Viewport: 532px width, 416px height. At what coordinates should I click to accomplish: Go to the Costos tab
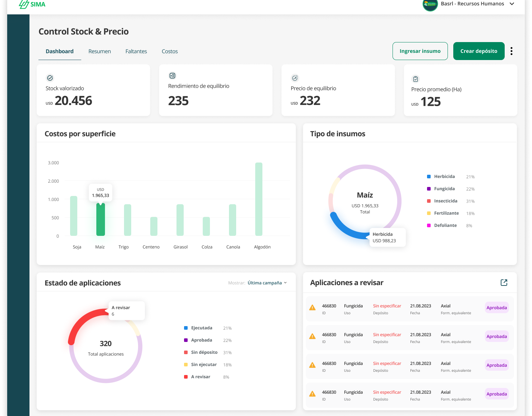[x=170, y=51]
